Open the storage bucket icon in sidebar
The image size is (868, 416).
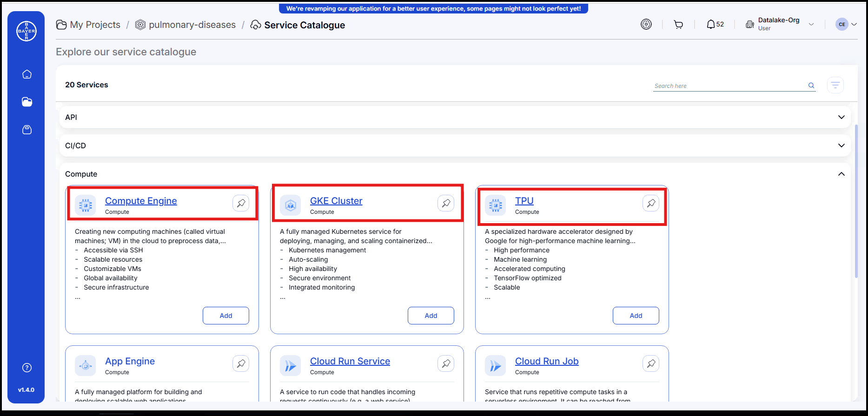coord(27,130)
